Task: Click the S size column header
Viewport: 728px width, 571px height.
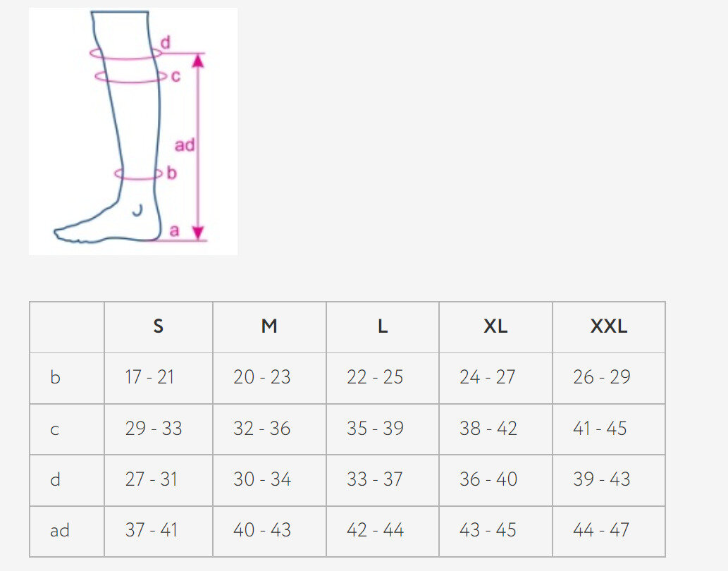Action: 158,326
